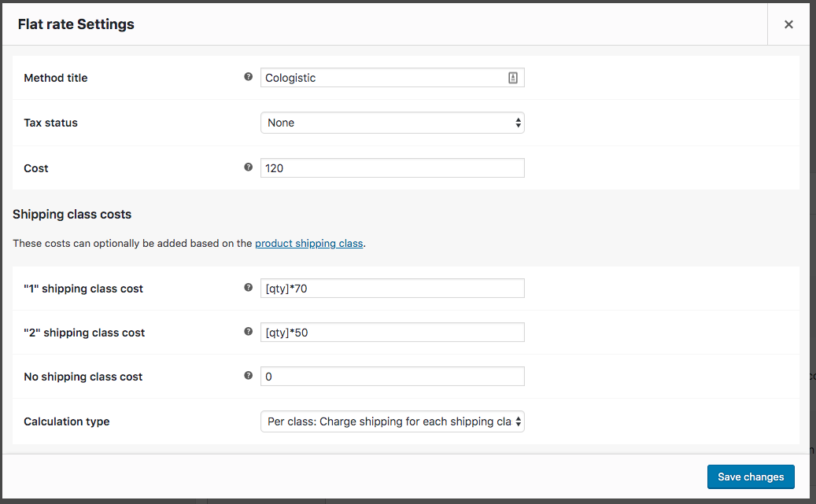Click the Tax status label
Viewport: 816px width, 504px height.
click(51, 123)
